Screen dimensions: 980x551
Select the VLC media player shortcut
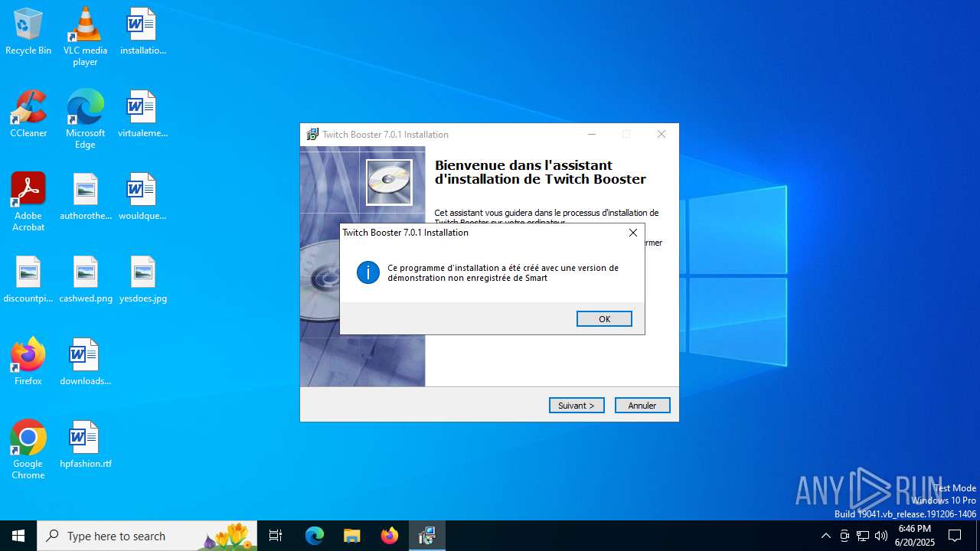[x=85, y=37]
